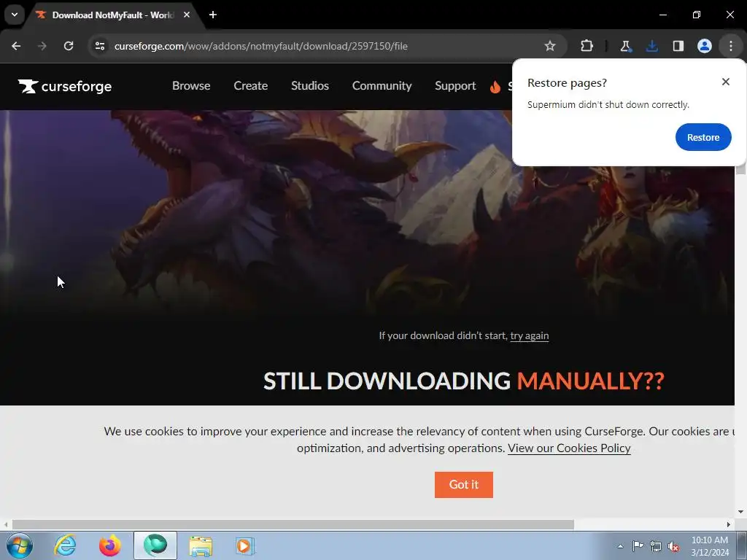Open Windows Explorer folder from taskbar

(201, 546)
